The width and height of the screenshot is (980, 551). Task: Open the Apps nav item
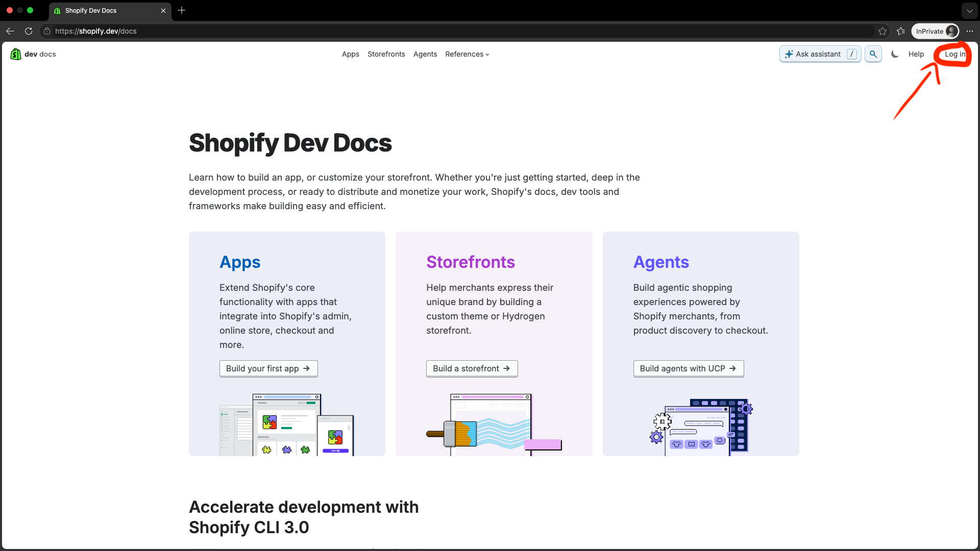(x=351, y=54)
